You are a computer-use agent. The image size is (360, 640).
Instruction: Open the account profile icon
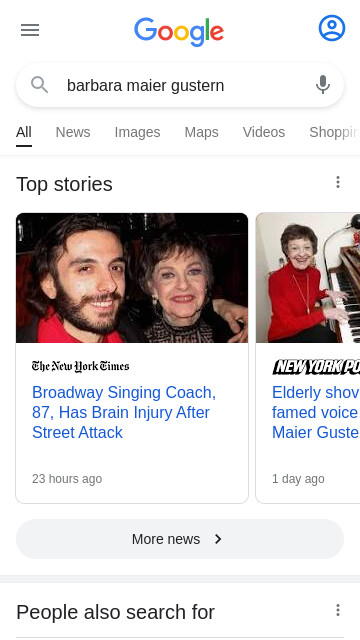(x=331, y=28)
